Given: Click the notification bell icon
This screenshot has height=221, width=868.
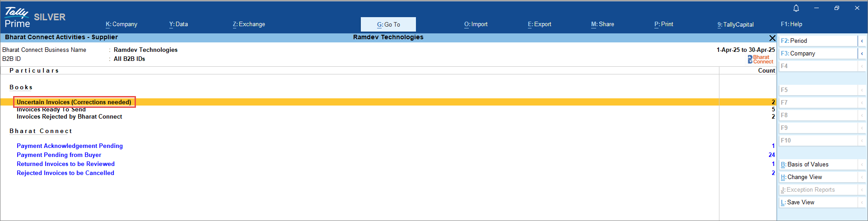Looking at the screenshot, I should pyautogui.click(x=796, y=8).
